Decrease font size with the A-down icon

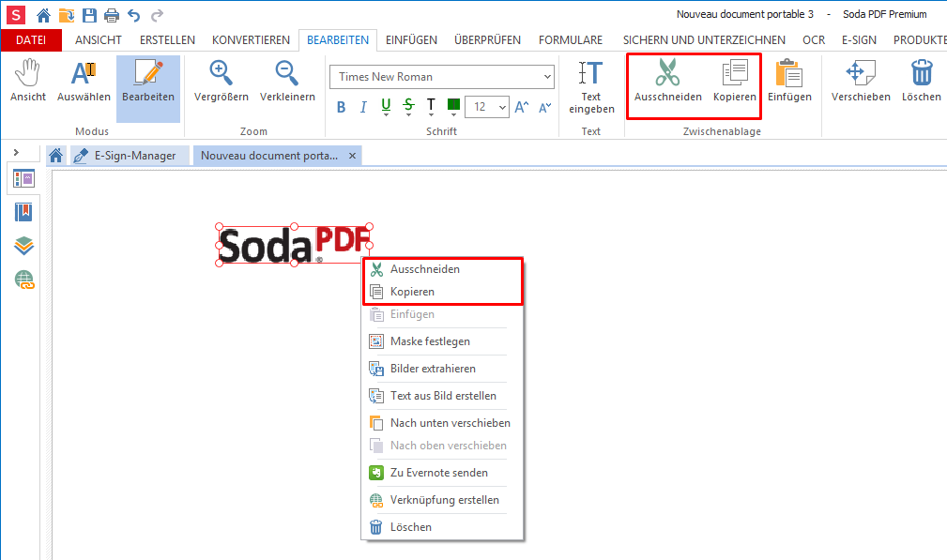tap(545, 108)
